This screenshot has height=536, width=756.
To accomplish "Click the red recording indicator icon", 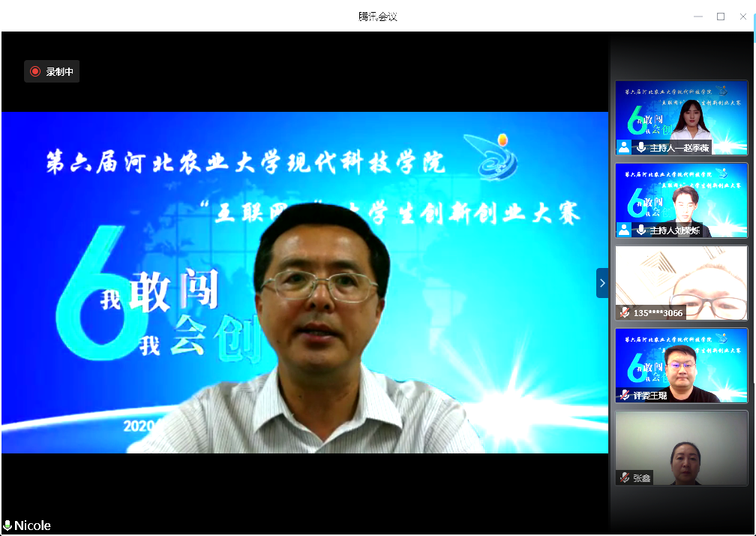I will point(34,71).
